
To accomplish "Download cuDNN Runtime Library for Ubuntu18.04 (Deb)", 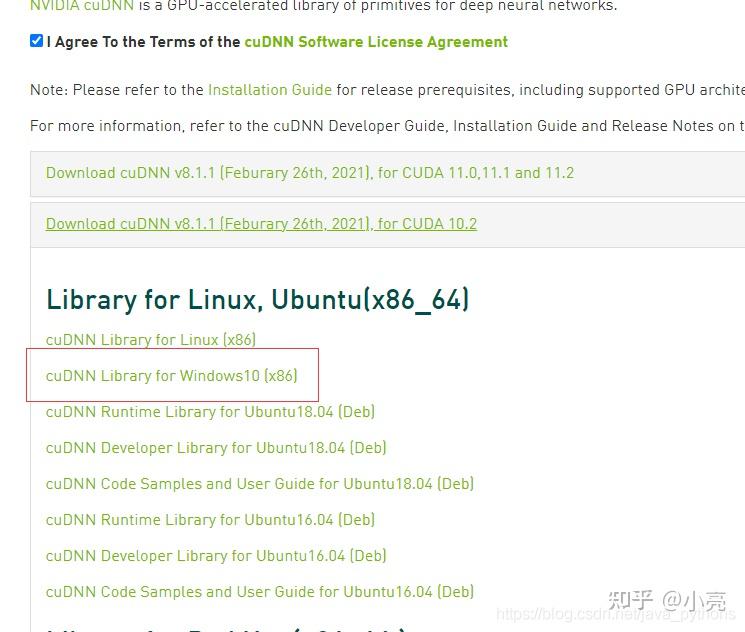I will pyautogui.click(x=210, y=412).
